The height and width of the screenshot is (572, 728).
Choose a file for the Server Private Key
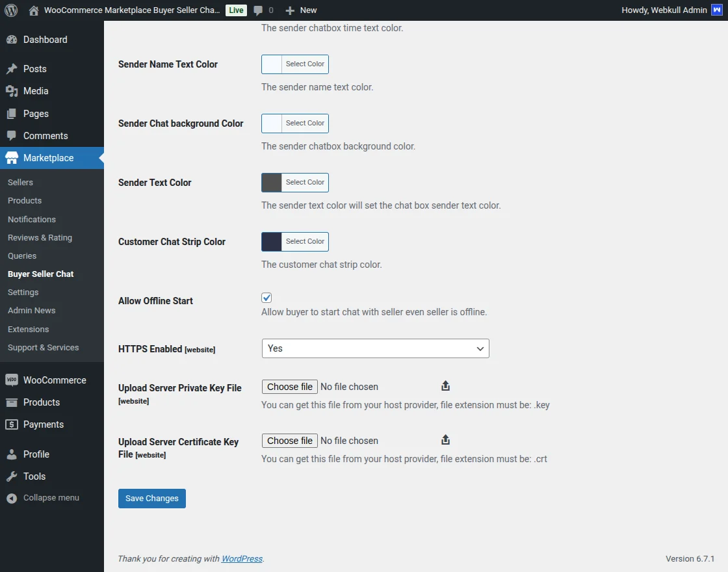[289, 386]
